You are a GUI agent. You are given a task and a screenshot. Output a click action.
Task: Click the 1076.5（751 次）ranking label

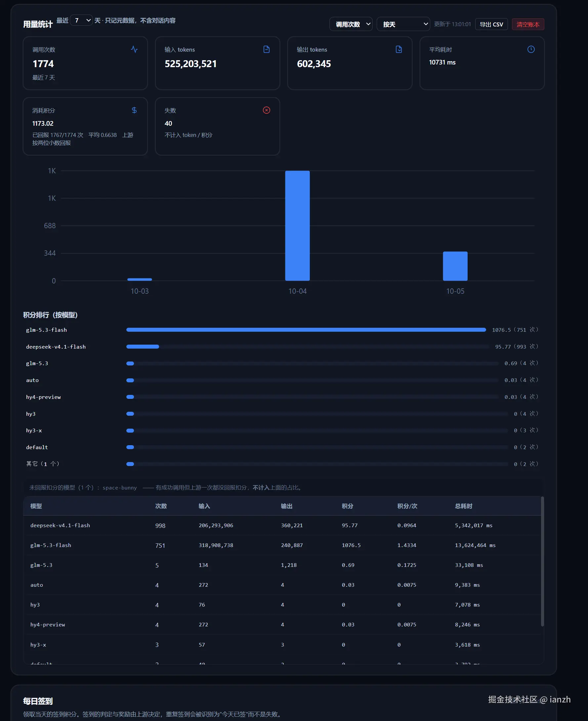click(x=515, y=330)
